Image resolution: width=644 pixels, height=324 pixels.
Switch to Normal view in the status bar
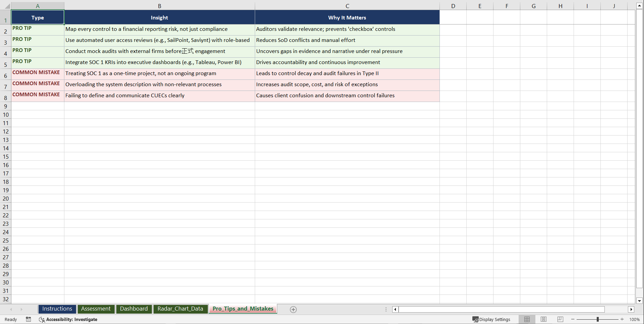[x=527, y=319]
